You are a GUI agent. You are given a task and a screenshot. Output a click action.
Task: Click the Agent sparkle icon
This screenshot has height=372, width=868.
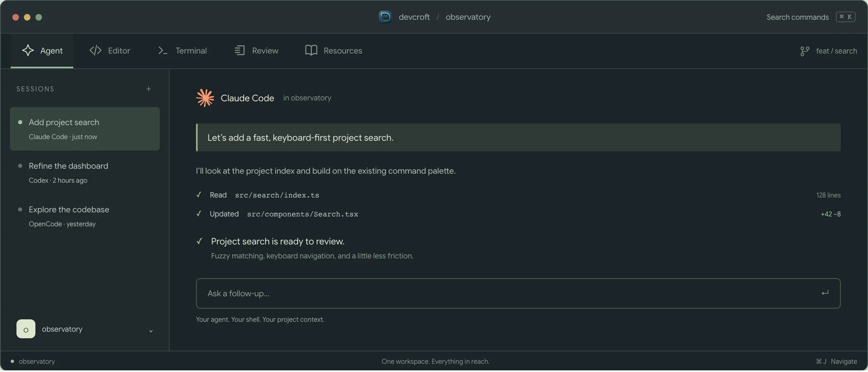pos(28,50)
